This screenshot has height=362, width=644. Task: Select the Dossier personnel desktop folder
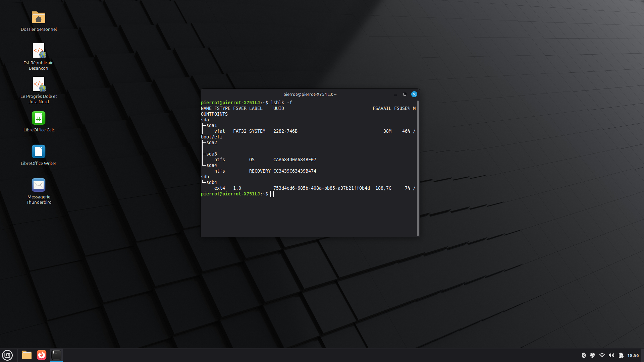(39, 18)
